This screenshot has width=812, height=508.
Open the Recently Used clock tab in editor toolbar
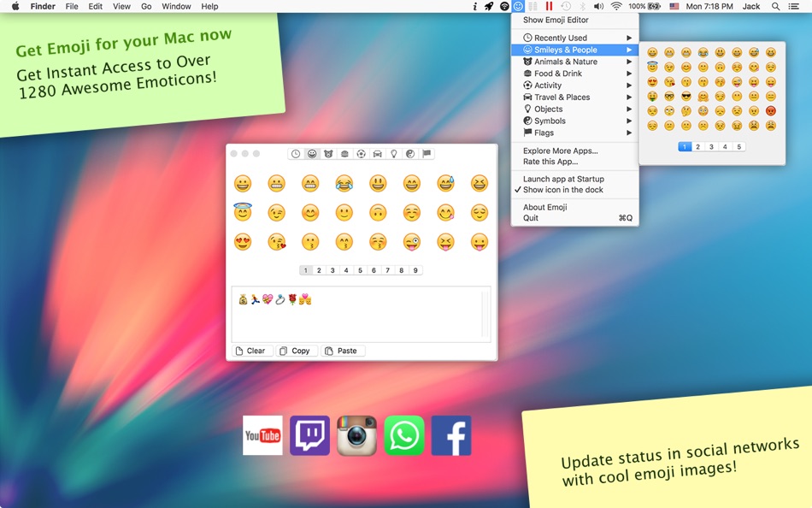295,154
